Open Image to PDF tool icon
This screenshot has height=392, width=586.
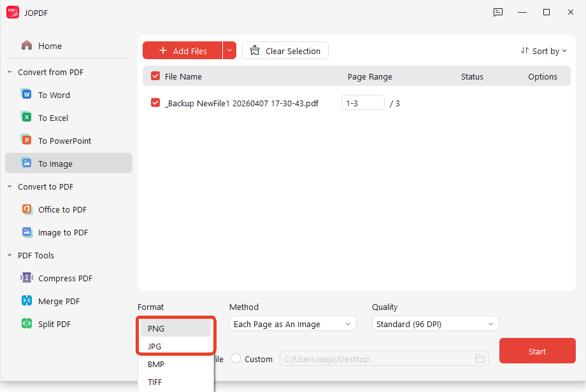(27, 232)
